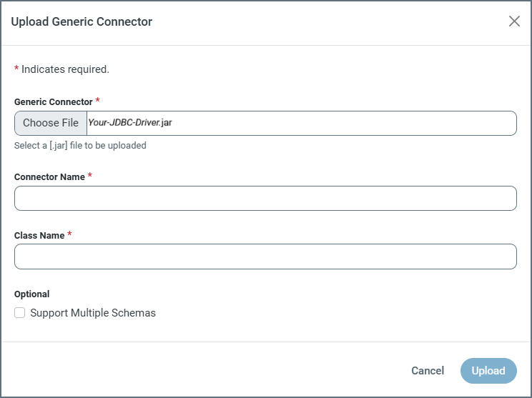Click the red asterisk before 'Indicates required'
This screenshot has height=398, width=532.
pos(16,69)
